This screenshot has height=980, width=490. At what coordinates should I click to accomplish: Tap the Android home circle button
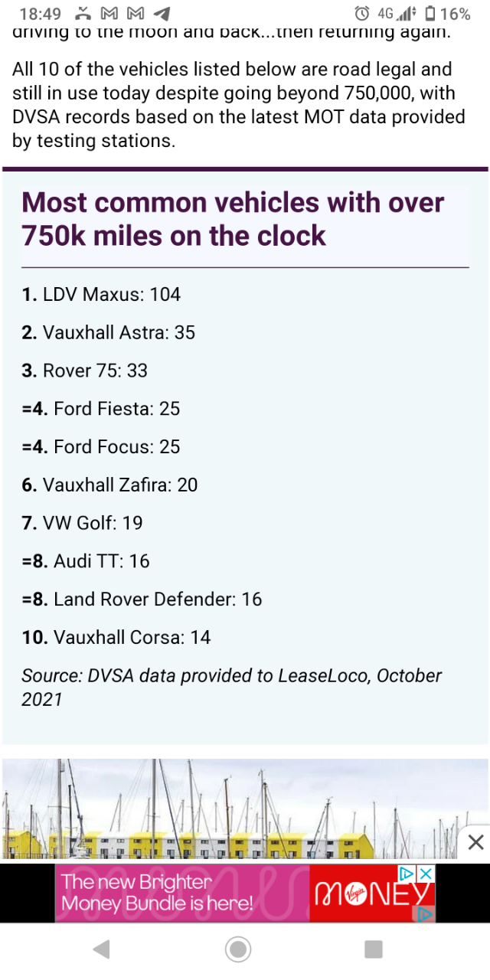coord(238,950)
